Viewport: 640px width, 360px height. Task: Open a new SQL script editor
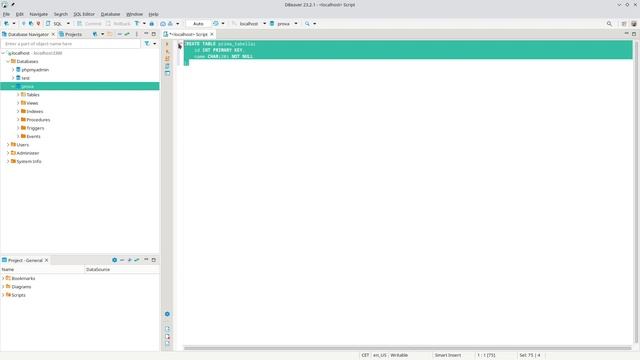tap(55, 24)
